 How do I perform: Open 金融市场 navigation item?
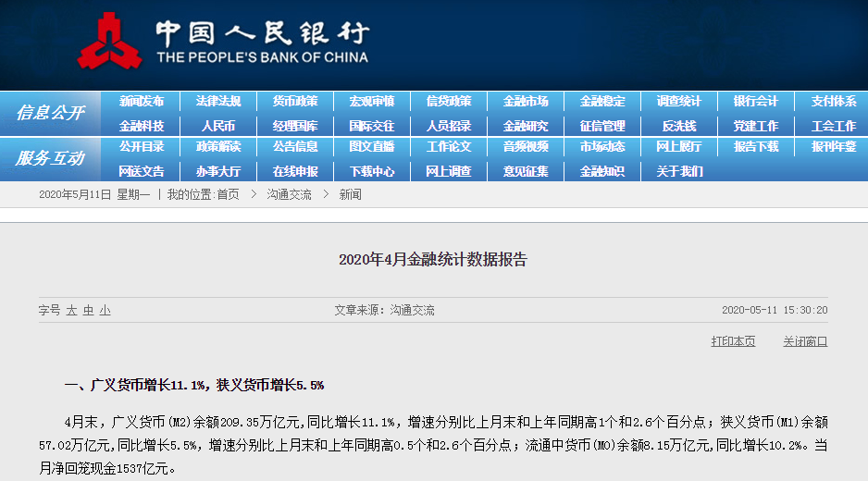[x=526, y=102]
